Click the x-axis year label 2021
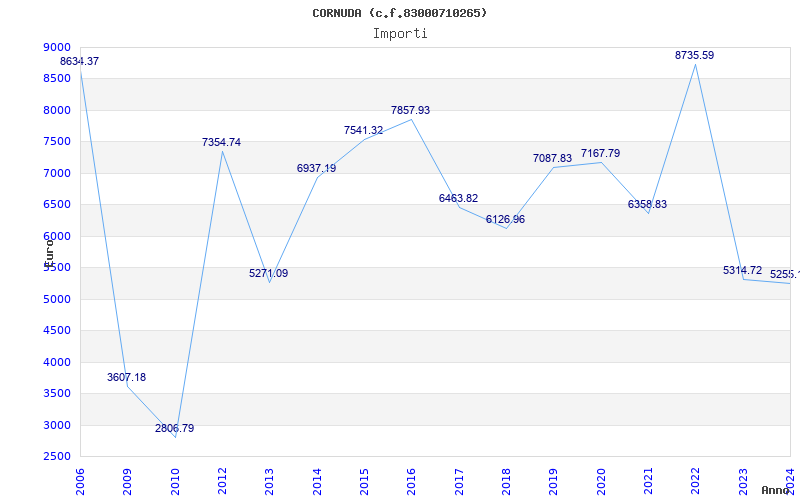The image size is (800, 500). point(648,482)
